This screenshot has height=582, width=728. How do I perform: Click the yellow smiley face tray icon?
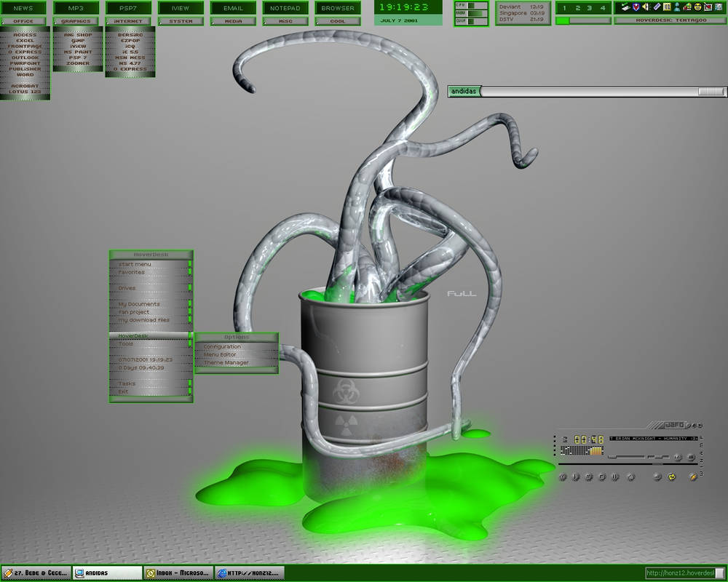[698, 7]
